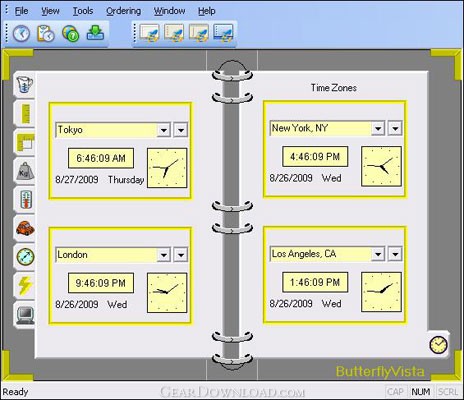Click the Los Angeles analog clock face
The image size is (464, 400).
tap(381, 292)
